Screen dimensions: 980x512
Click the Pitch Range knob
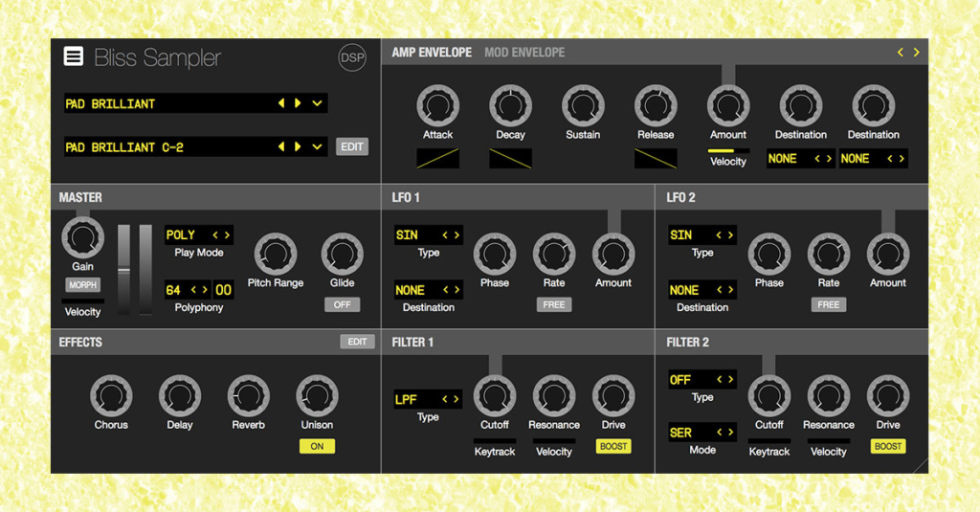[275, 254]
